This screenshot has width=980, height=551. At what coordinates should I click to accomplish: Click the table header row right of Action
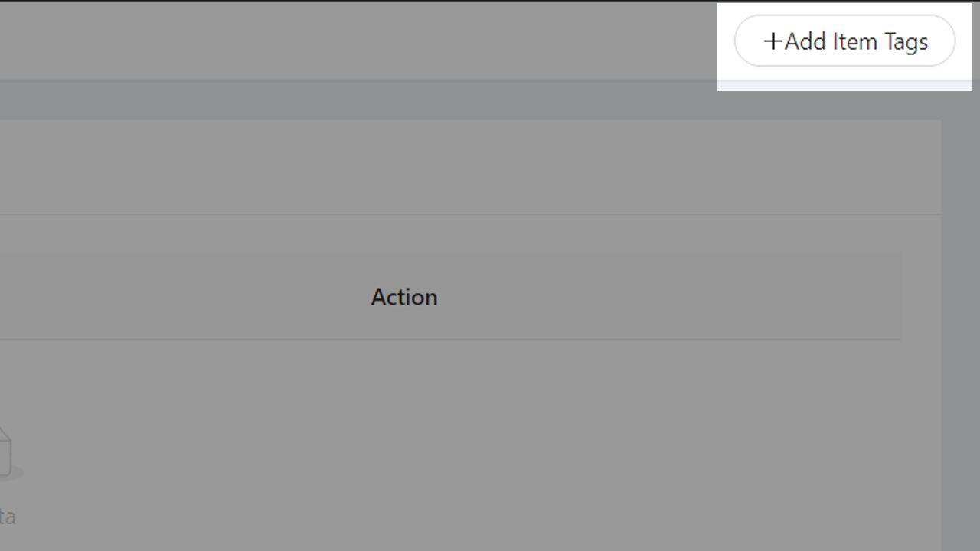click(x=670, y=297)
